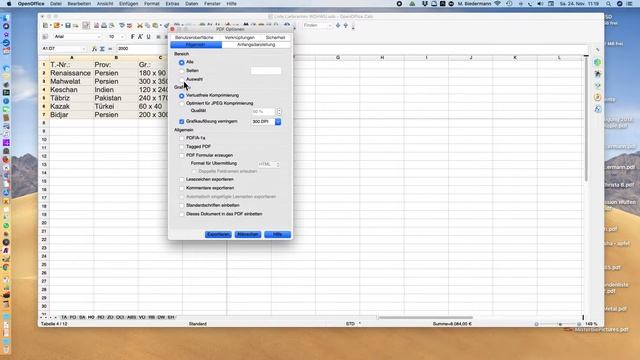Image resolution: width=640 pixels, height=360 pixels.
Task: Click the Seiten page range input field
Action: 266,71
